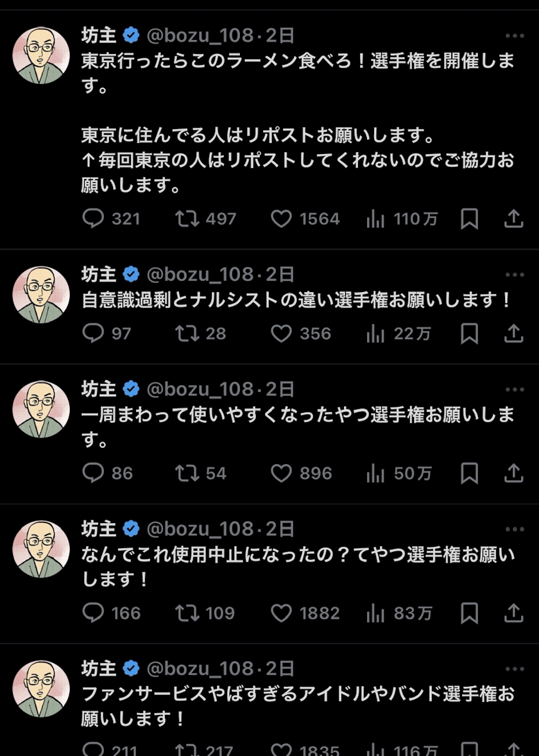539x756 pixels.
Task: View analytics of post with 83万 views
Action: pyautogui.click(x=375, y=614)
